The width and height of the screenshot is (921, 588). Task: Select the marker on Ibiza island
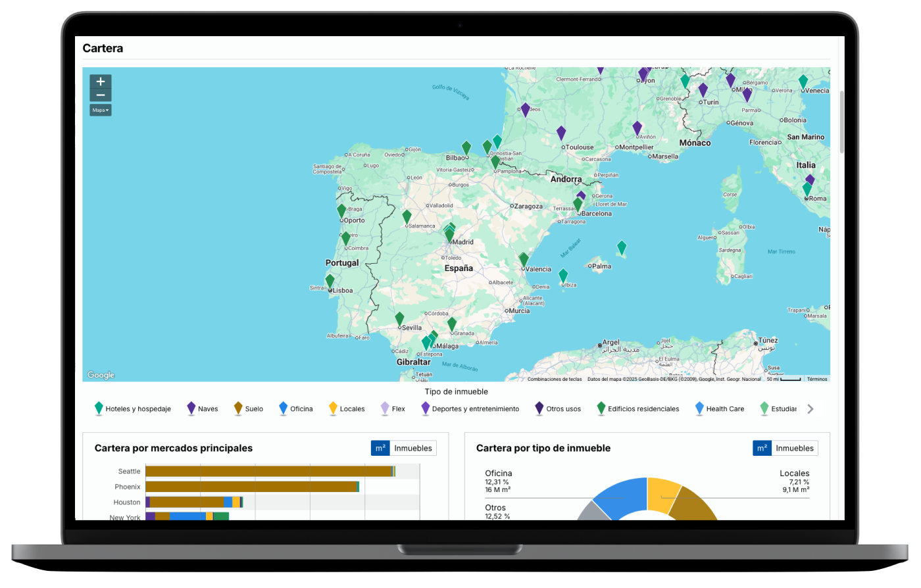(x=563, y=275)
